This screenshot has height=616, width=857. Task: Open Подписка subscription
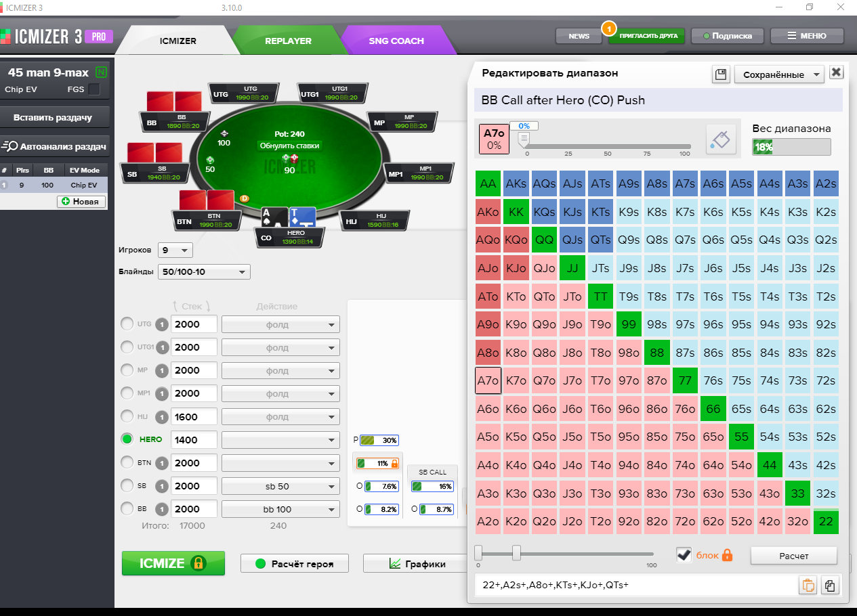728,36
